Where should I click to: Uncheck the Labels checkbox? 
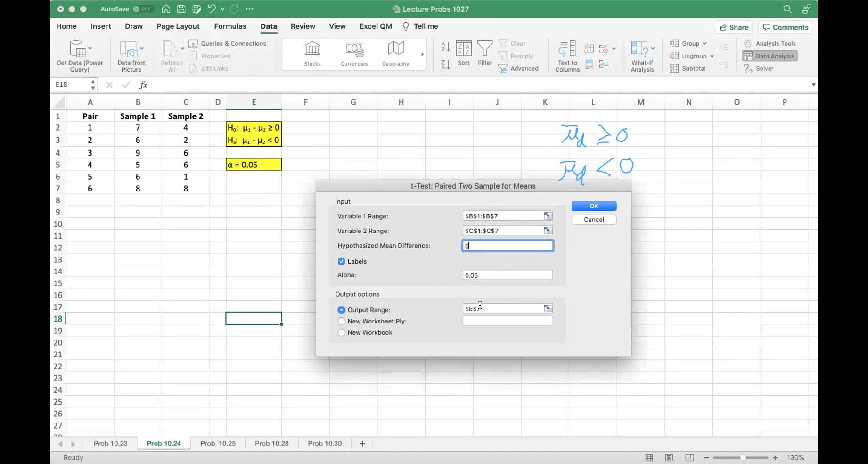coord(342,261)
